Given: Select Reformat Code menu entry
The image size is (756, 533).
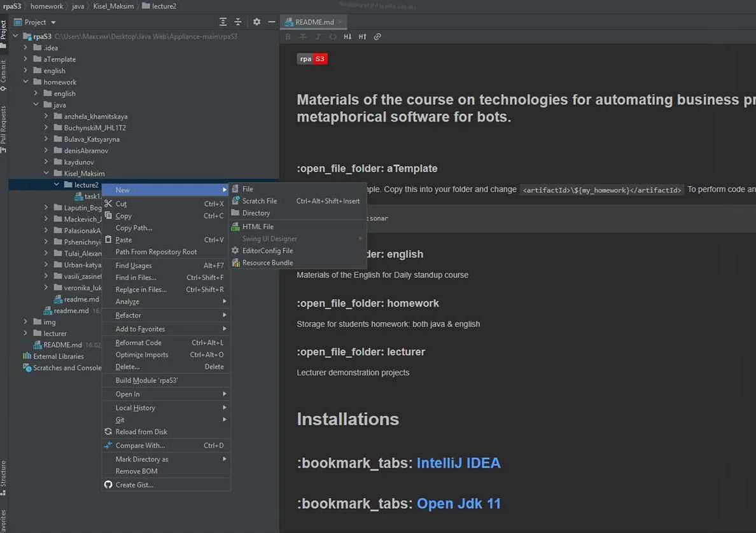Looking at the screenshot, I should pyautogui.click(x=166, y=343).
